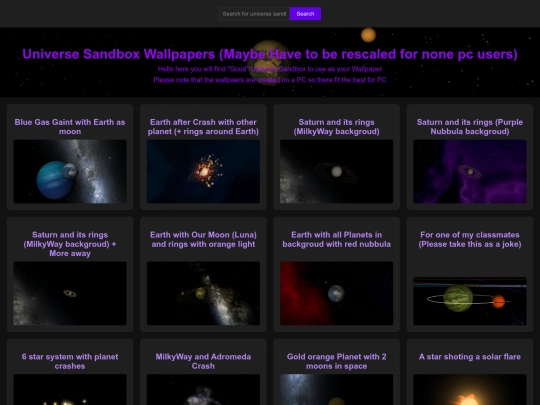
Task: Select title 'Earth after Crash with other planet'
Action: [203, 127]
